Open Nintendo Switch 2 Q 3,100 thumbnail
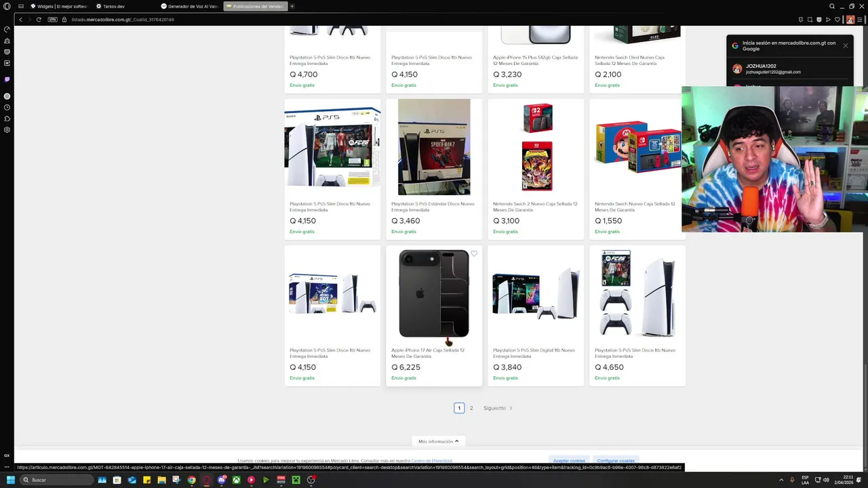868x488 pixels. tap(537, 147)
